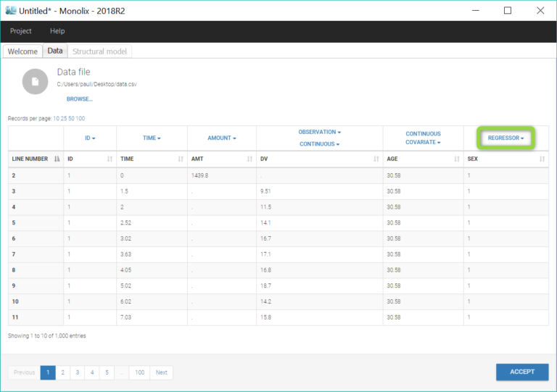The width and height of the screenshot is (557, 392).
Task: Jump to Next page of entries
Action: click(161, 372)
